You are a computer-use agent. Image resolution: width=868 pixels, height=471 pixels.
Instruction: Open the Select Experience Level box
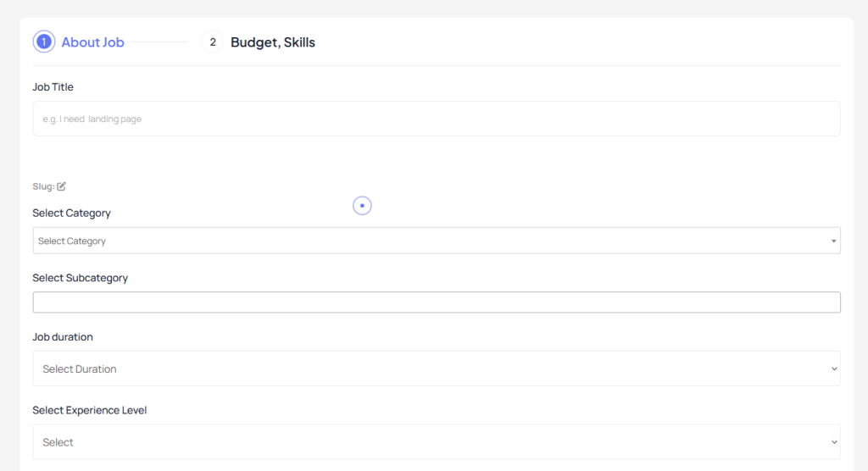tap(437, 441)
